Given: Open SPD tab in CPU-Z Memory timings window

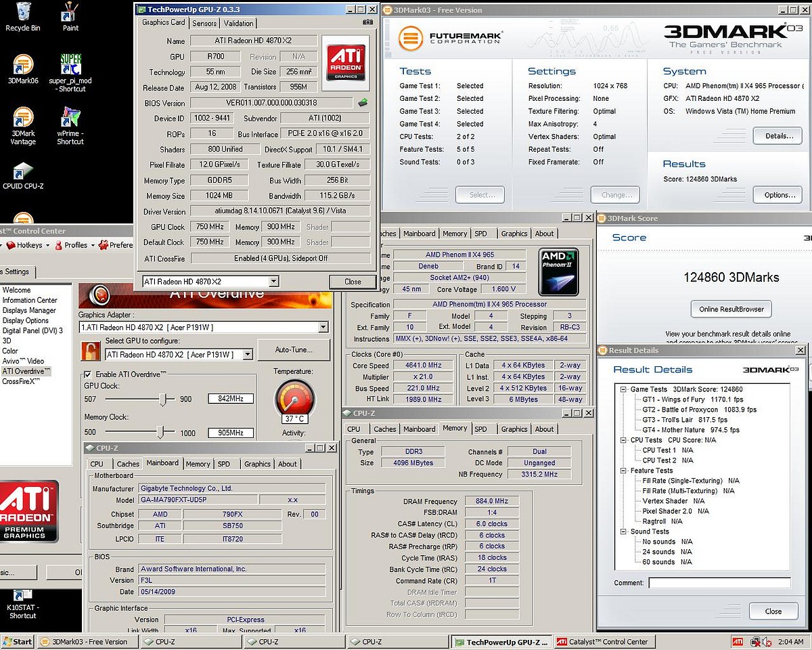Looking at the screenshot, I should [480, 429].
